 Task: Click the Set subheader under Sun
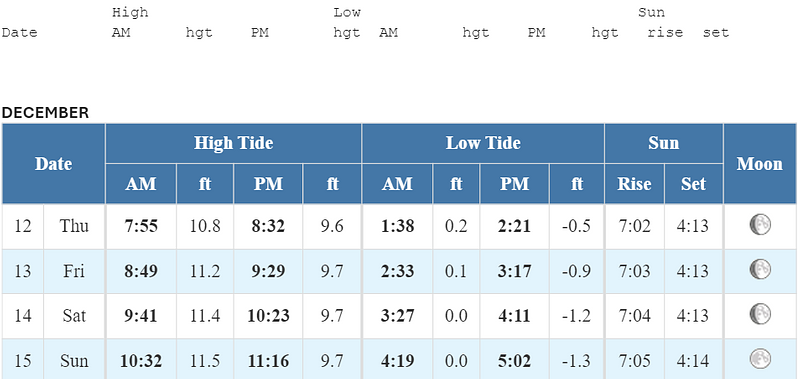coord(693,184)
